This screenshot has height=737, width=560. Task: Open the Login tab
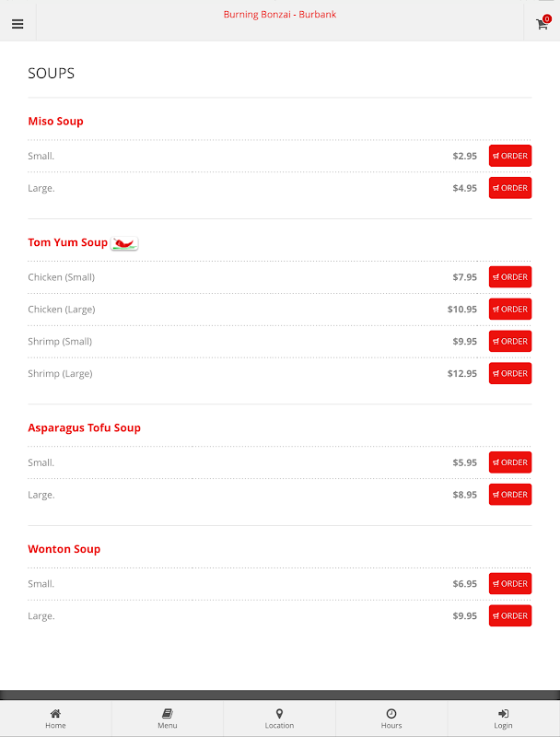pos(503,719)
